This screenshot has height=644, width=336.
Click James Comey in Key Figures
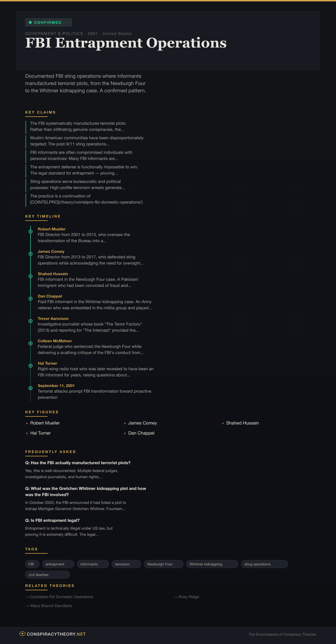tap(142, 423)
